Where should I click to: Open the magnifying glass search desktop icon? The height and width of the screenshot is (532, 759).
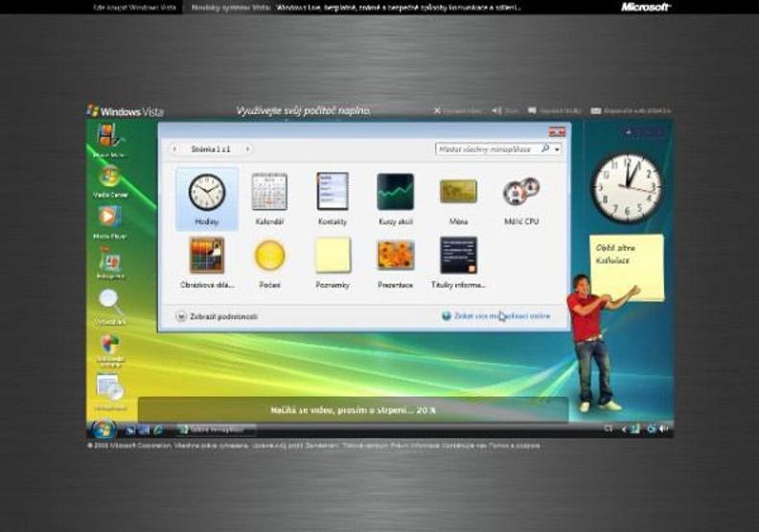point(110,306)
